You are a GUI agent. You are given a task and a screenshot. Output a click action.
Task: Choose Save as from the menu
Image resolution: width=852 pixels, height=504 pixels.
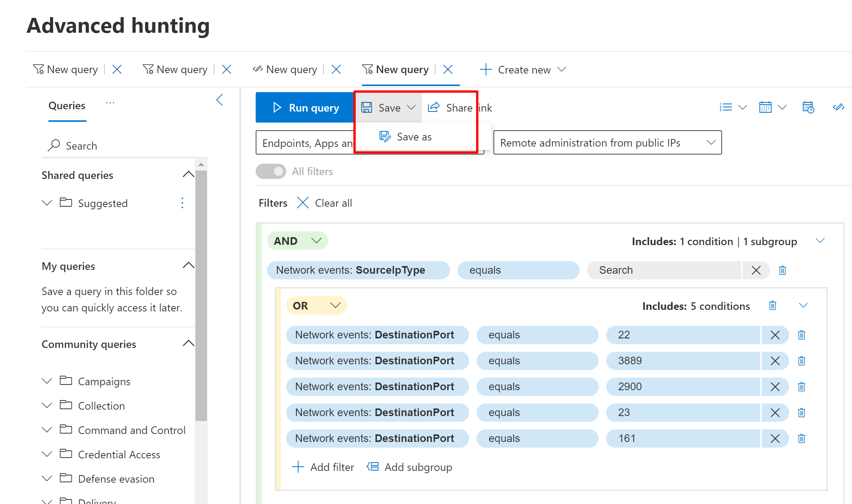point(413,137)
